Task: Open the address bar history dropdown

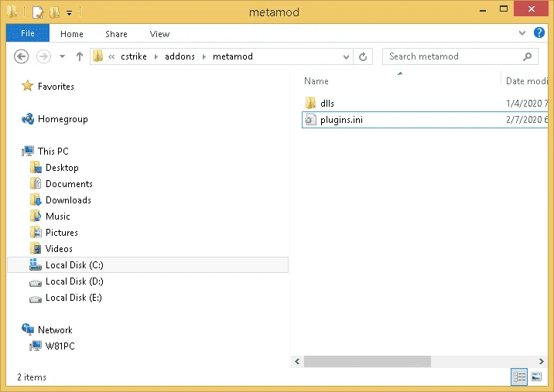Action: (x=347, y=57)
